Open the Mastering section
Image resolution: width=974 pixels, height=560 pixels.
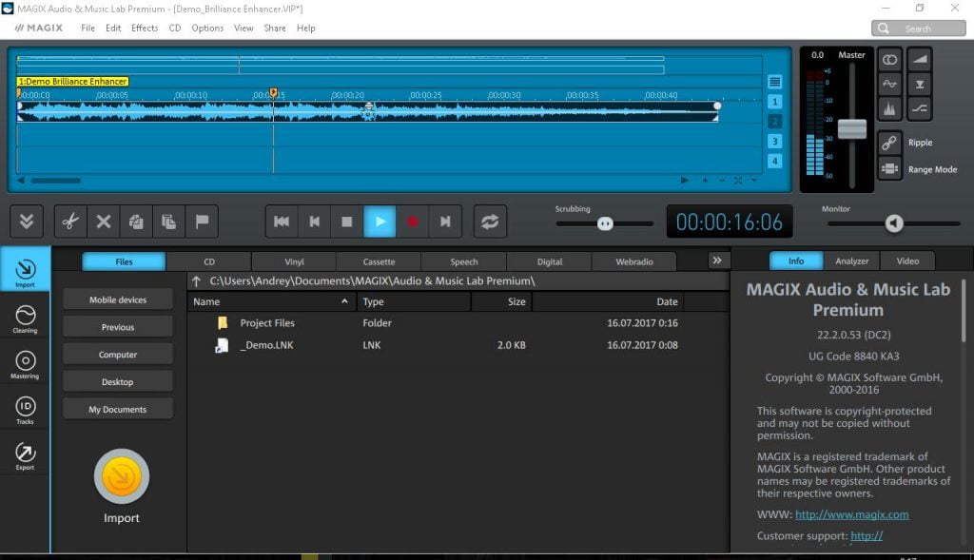[x=25, y=364]
